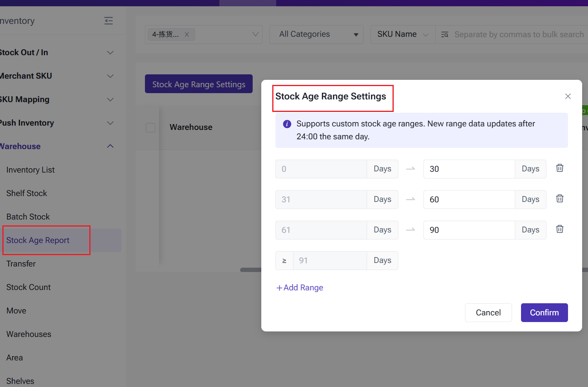Collapse the sidebar with the menu icon
This screenshot has height=387, width=588.
point(109,21)
